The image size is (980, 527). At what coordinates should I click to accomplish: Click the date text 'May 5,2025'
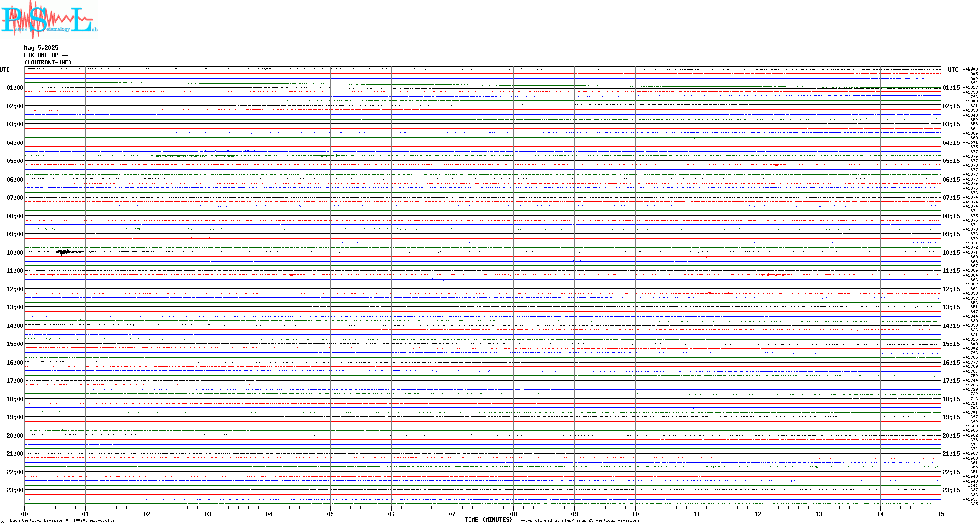pyautogui.click(x=41, y=48)
